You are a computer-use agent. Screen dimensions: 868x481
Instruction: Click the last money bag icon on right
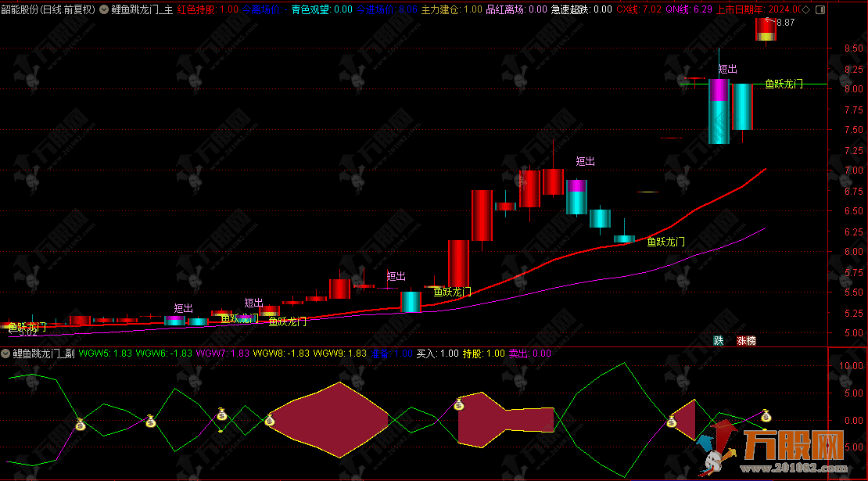[x=766, y=415]
